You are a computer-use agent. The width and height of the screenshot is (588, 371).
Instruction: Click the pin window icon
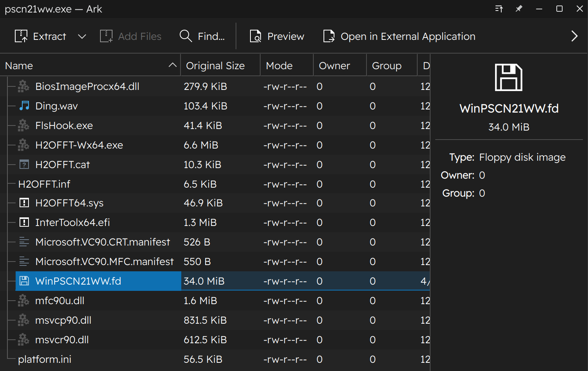coord(519,9)
